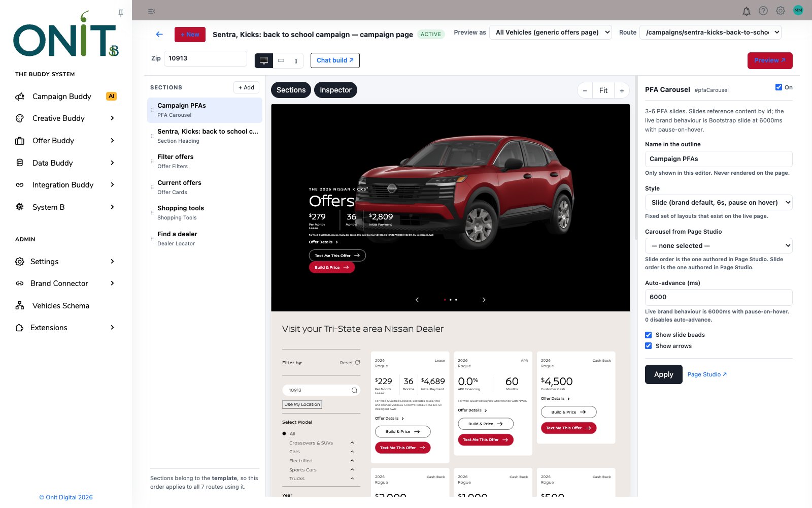This screenshot has width=812, height=508.
Task: Click the search icon in zip filter
Action: 355,390
